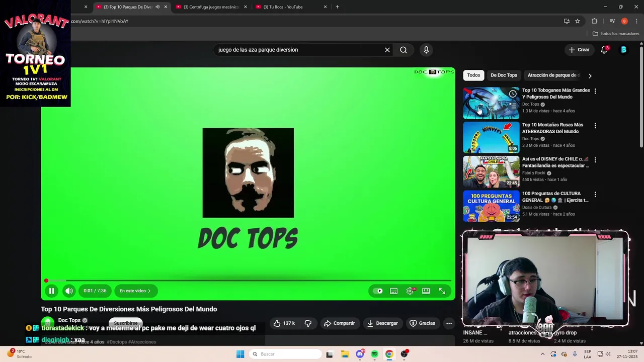Open Windows Start menu

pyautogui.click(x=240, y=354)
